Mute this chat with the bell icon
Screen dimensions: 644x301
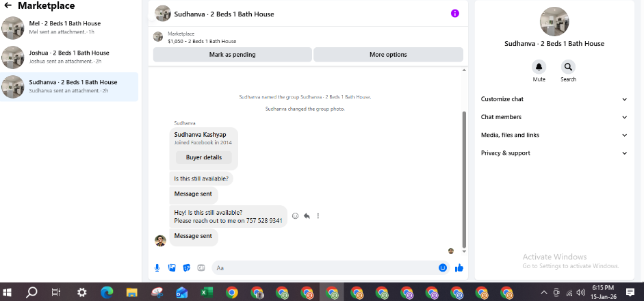click(539, 67)
